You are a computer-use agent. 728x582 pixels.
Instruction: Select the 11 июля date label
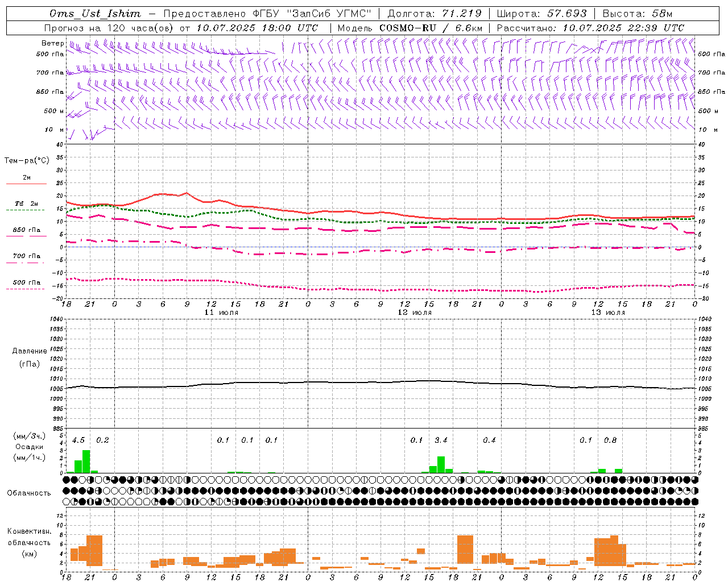tap(221, 312)
